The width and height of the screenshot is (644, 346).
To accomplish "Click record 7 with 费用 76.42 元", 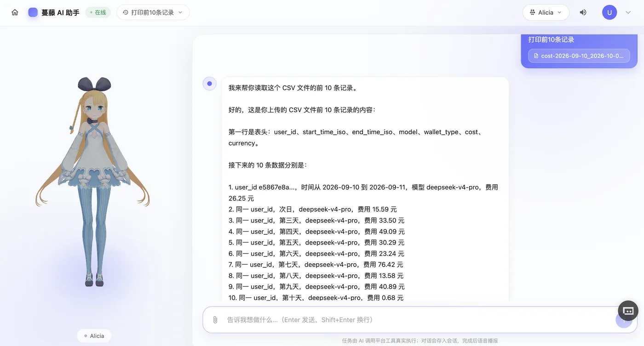I will [316, 264].
